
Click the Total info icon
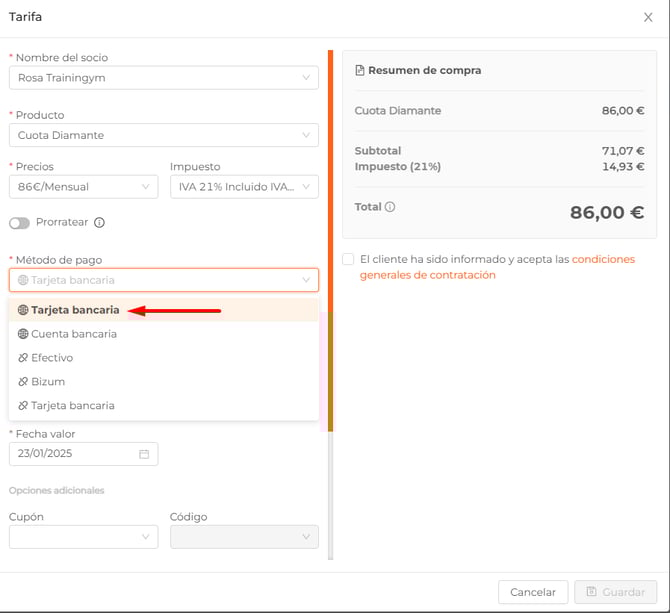[x=390, y=207]
